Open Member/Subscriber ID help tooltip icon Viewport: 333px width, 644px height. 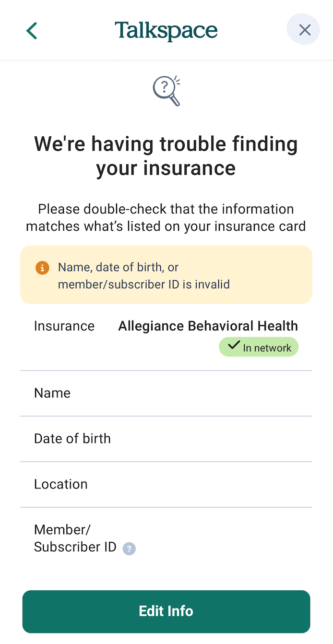click(129, 549)
